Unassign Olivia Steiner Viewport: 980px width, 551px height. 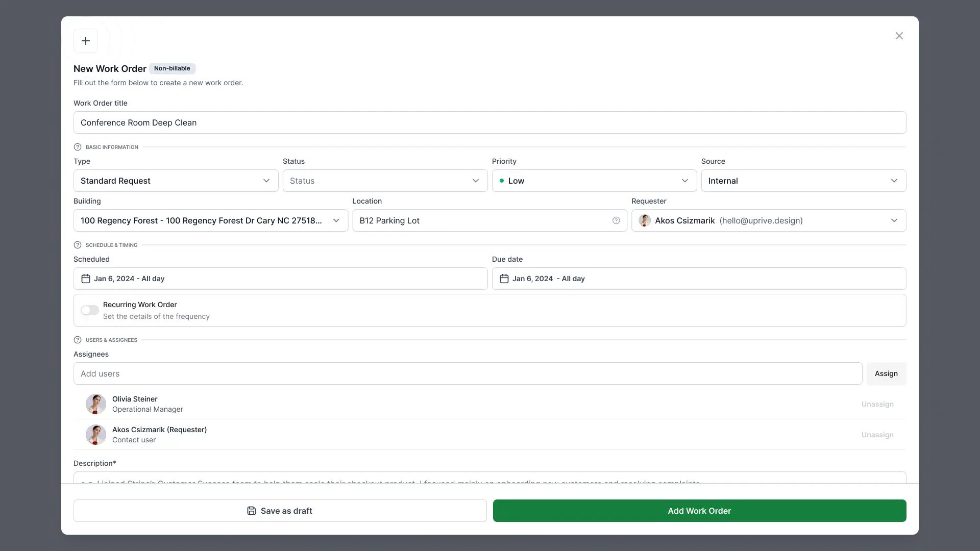pyautogui.click(x=877, y=404)
